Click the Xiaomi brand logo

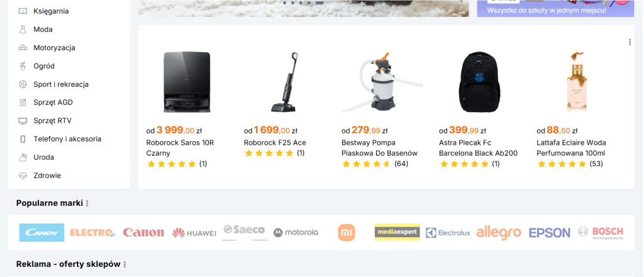(347, 232)
